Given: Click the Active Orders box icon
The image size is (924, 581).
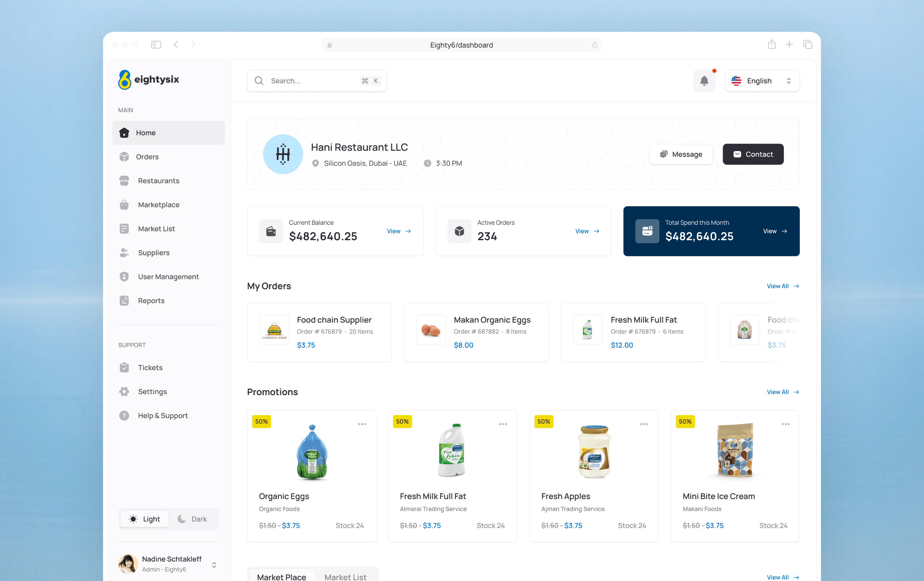Looking at the screenshot, I should 459,231.
